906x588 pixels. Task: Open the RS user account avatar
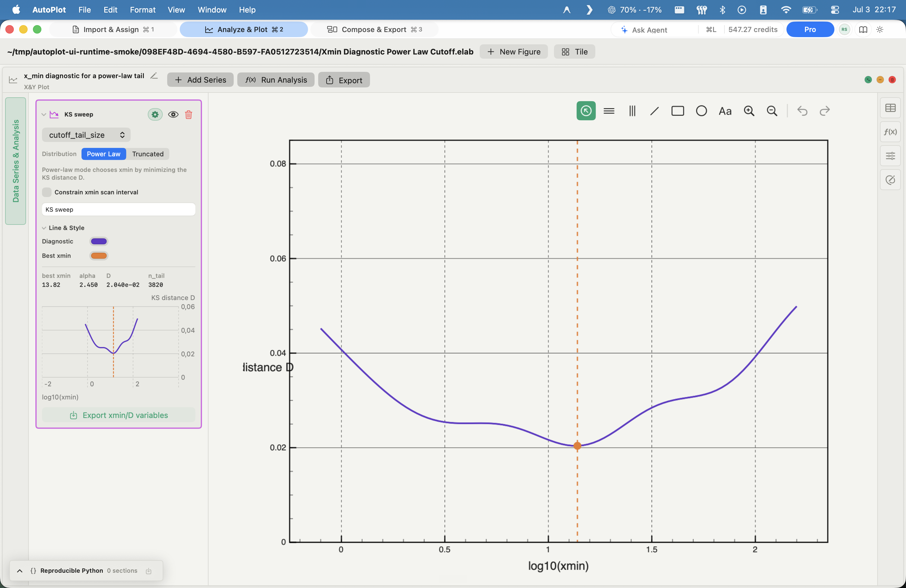[844, 29]
